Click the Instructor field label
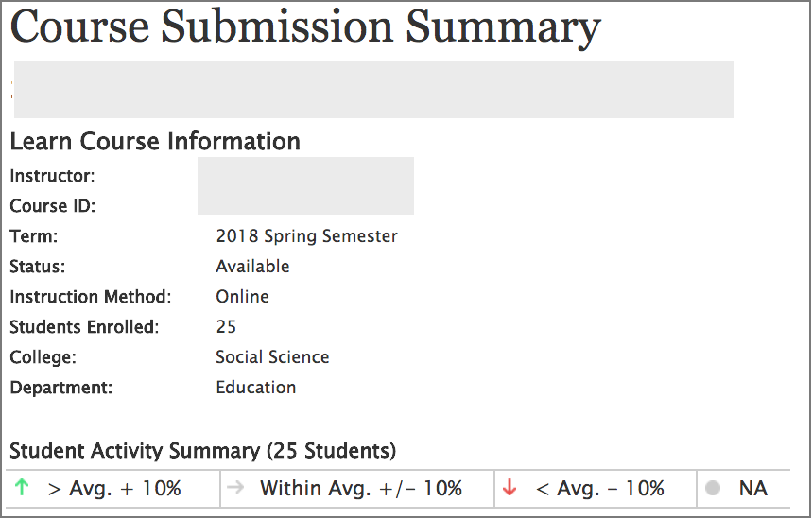This screenshot has height=520, width=812. pos(52,176)
